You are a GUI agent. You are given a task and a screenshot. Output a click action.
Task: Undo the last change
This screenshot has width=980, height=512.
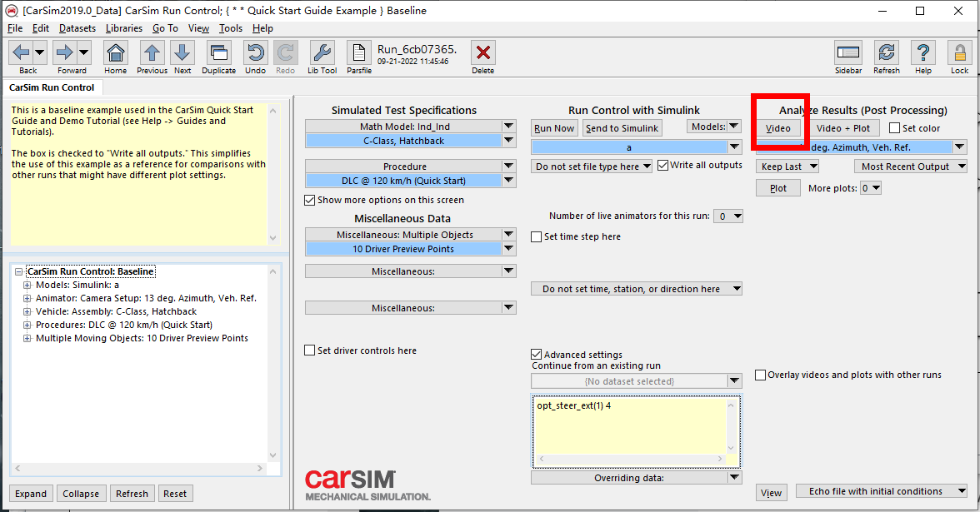255,52
